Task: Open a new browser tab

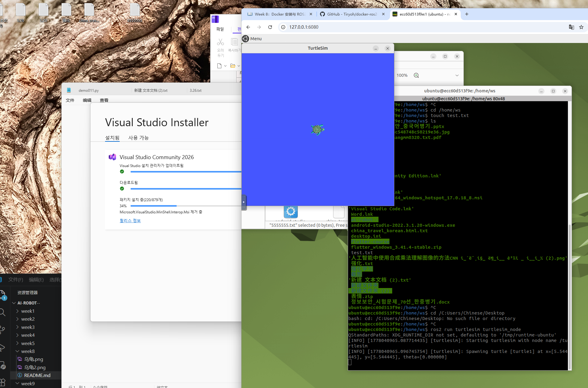Action: click(467, 14)
